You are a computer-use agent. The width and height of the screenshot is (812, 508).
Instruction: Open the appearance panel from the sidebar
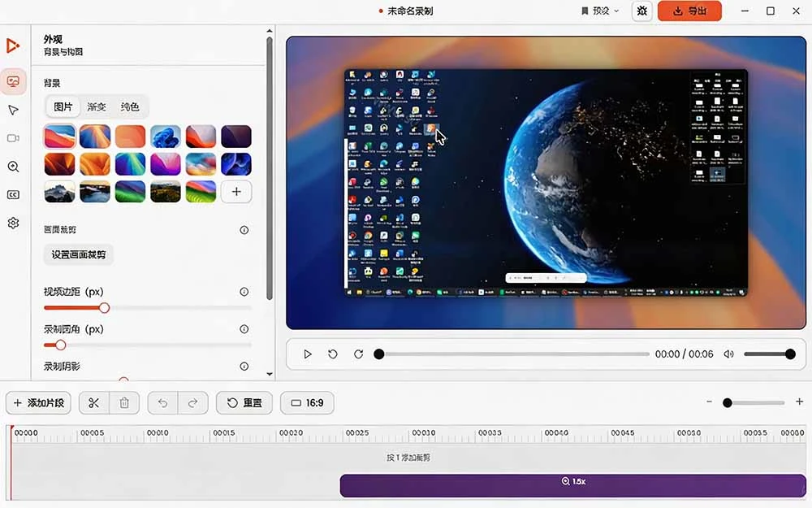pyautogui.click(x=13, y=81)
